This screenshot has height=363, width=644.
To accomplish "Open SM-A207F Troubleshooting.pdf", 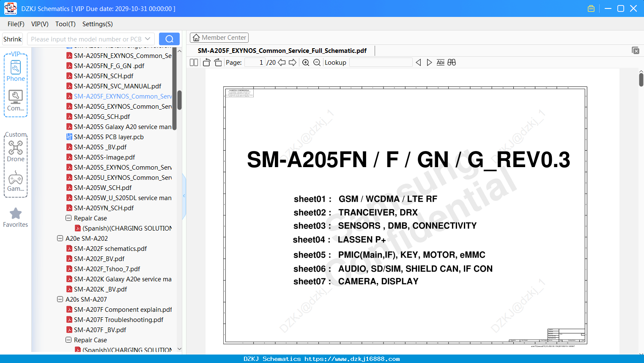I will coord(115,320).
